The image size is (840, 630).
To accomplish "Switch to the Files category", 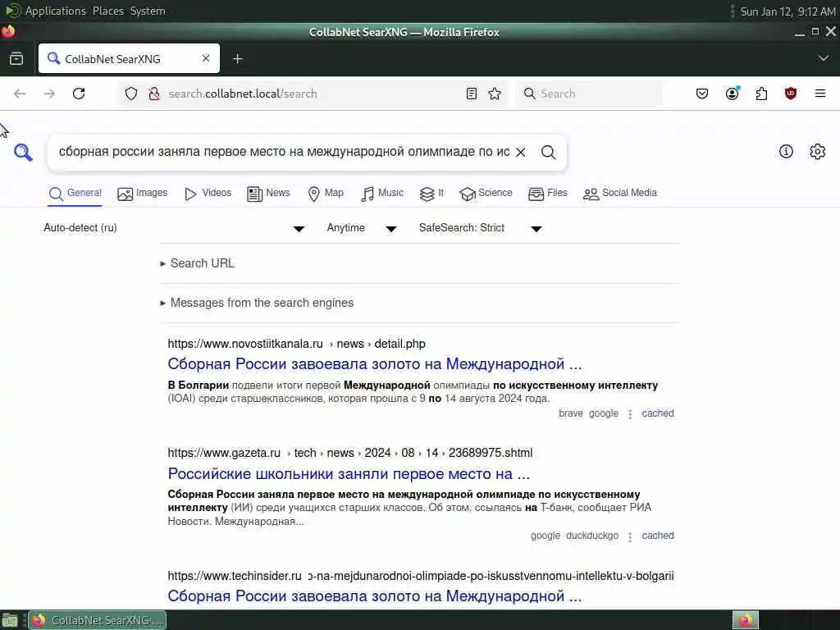I will click(x=547, y=194).
